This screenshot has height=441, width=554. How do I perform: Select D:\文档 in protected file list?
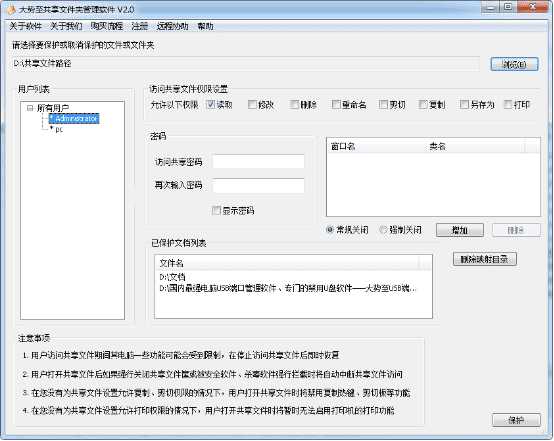[172, 277]
